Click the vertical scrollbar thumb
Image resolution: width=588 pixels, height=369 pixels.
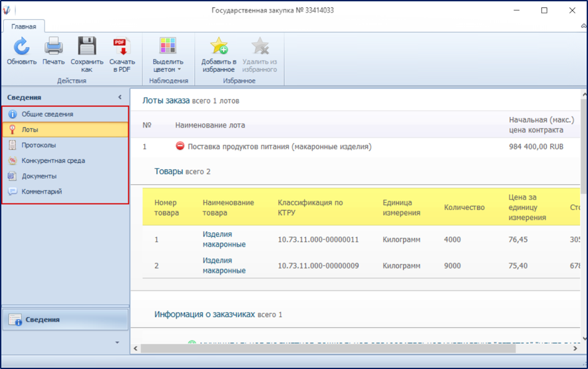point(584,146)
